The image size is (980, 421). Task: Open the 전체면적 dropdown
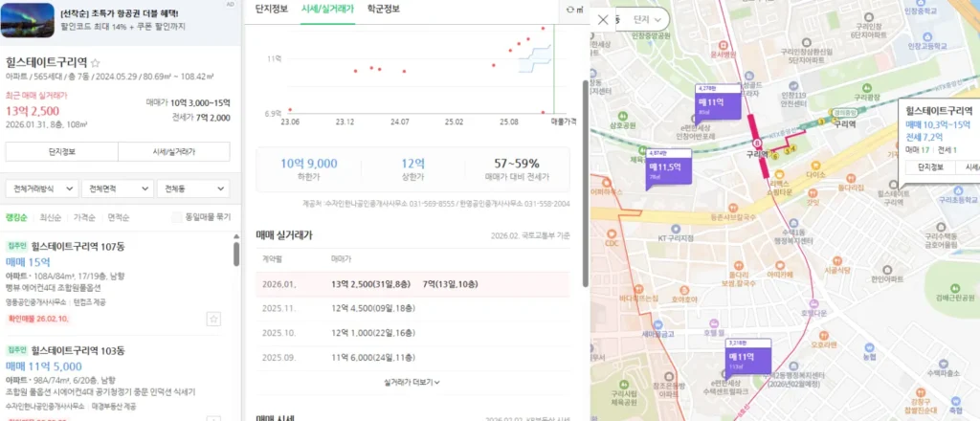point(118,188)
